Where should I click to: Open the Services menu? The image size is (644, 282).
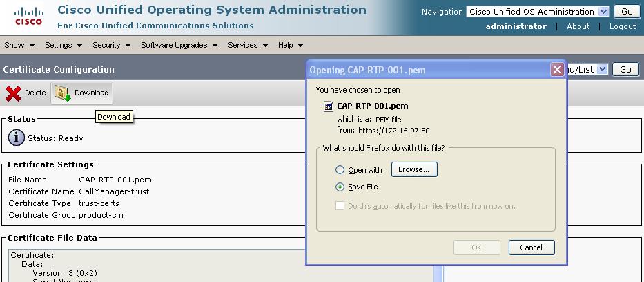pos(248,45)
